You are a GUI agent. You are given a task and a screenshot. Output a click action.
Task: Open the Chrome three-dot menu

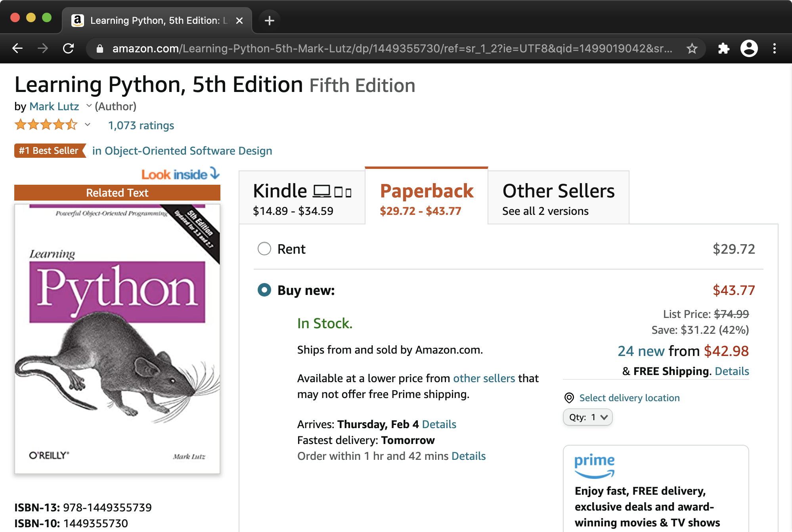(774, 48)
